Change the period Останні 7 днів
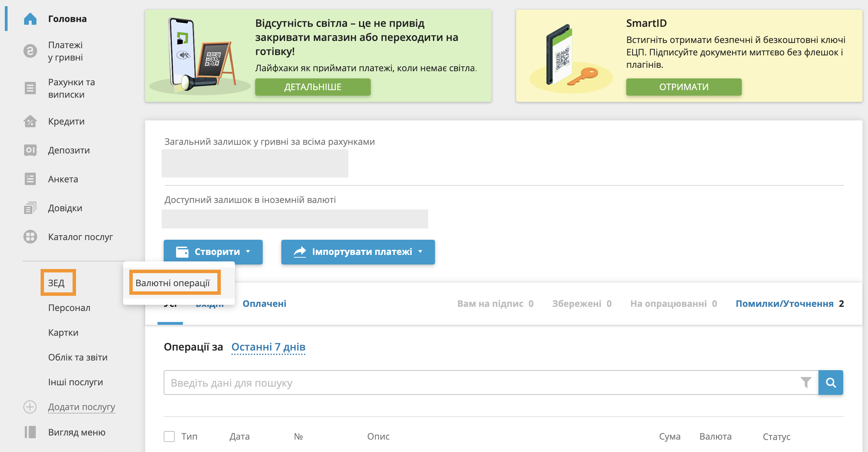 268,347
